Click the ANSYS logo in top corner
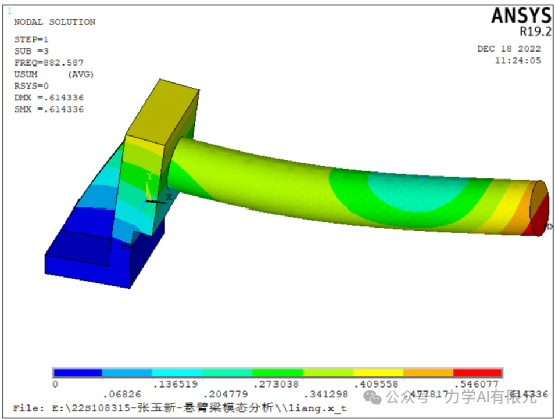 521,16
